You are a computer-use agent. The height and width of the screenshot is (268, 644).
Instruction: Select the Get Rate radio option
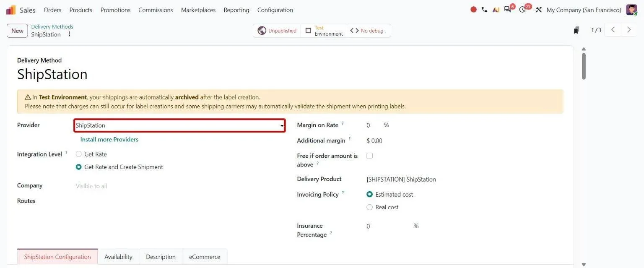78,154
